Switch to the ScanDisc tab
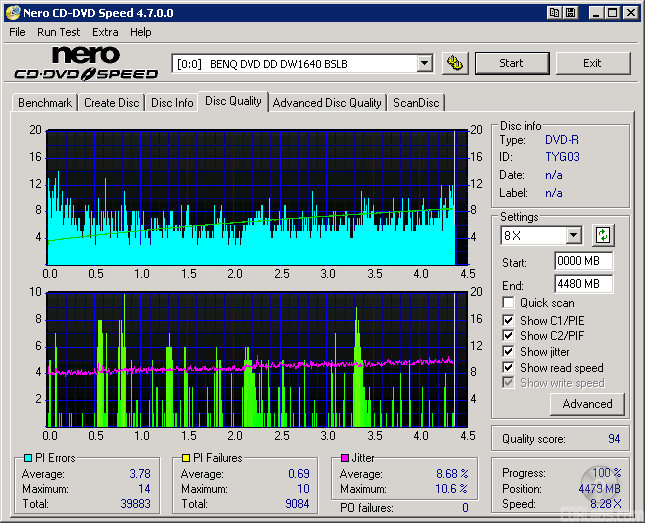Screen dimensions: 645x523 (416, 102)
